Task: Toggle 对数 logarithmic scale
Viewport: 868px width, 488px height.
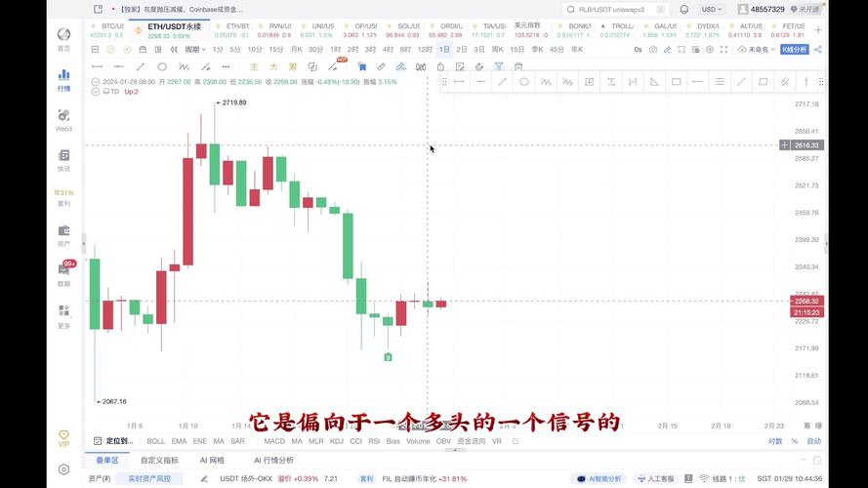Action: 775,441
